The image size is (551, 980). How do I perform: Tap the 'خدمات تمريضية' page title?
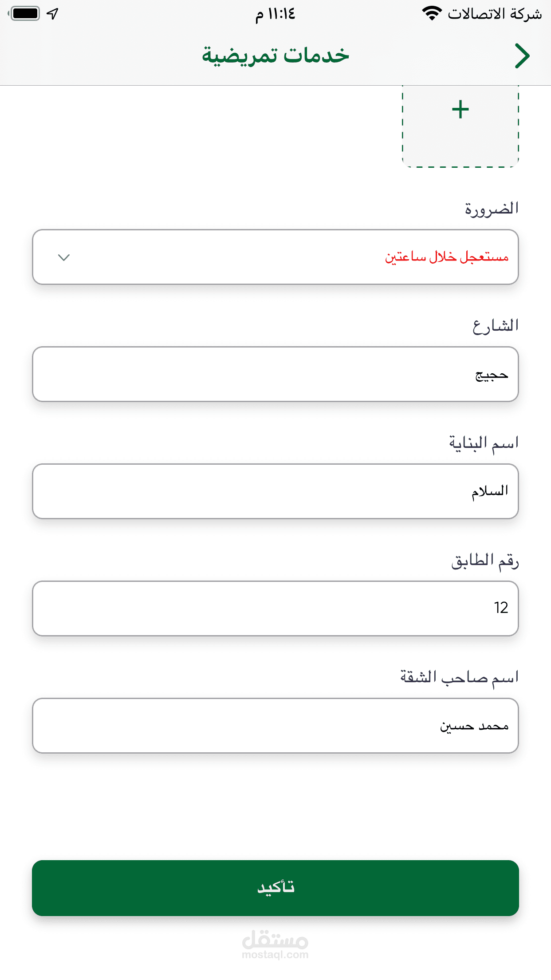pyautogui.click(x=275, y=55)
